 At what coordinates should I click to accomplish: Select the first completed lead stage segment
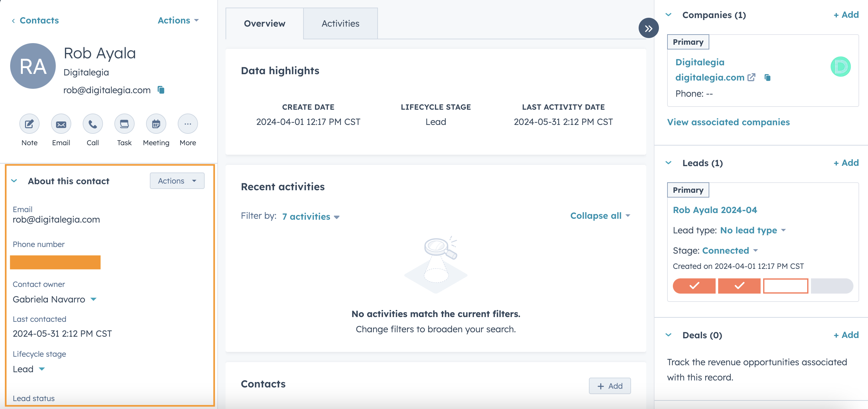pyautogui.click(x=694, y=286)
